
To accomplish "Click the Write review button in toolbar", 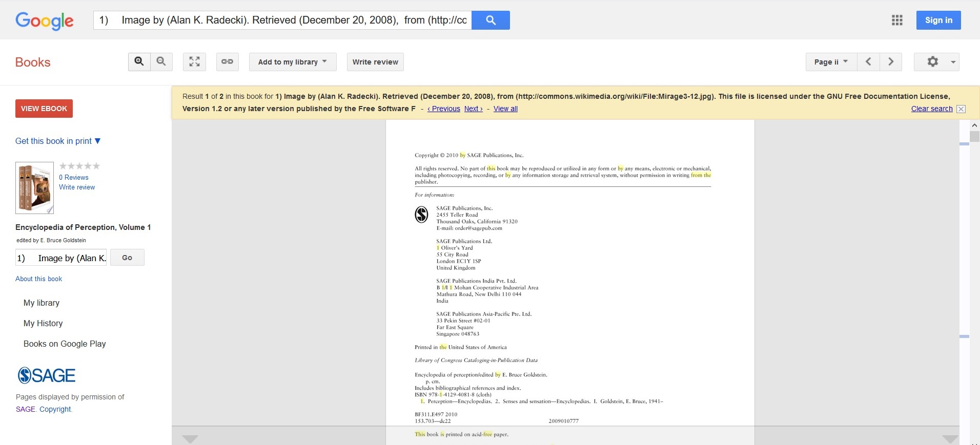I will (375, 62).
